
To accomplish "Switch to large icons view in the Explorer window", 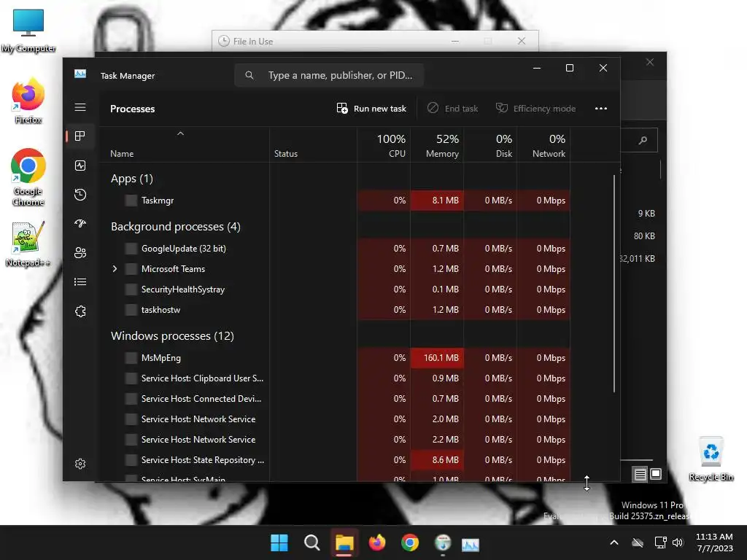I will (656, 474).
